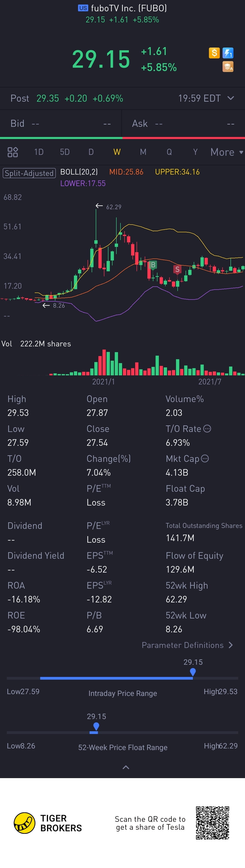This screenshot has height=868, width=245.
Task: Tap the LOWER:17.55 Bollinger value
Action: [x=83, y=183]
